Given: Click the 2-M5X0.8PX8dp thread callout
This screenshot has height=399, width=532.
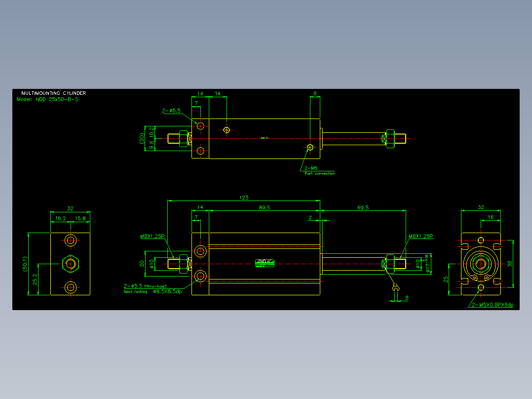Looking at the screenshot, I should pos(493,305).
